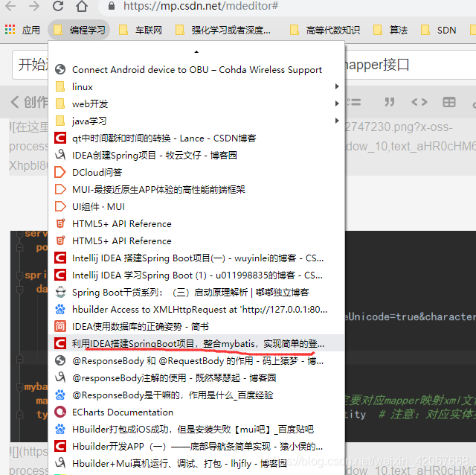Viewport: 476px width, 475px height.
Task: Click the DCloud icon beside DCloud问答
Action: (x=60, y=172)
